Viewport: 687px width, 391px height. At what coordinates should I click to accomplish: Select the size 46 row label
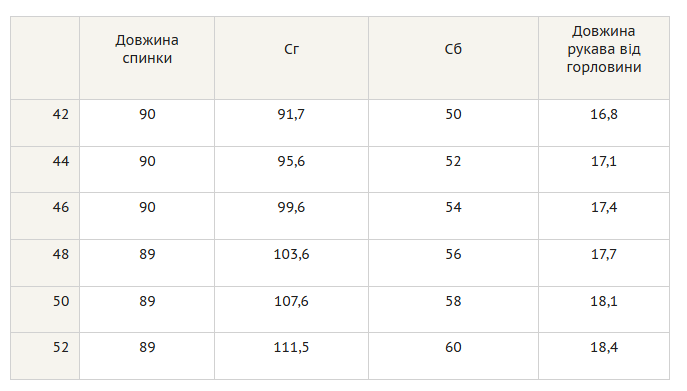coord(60,207)
